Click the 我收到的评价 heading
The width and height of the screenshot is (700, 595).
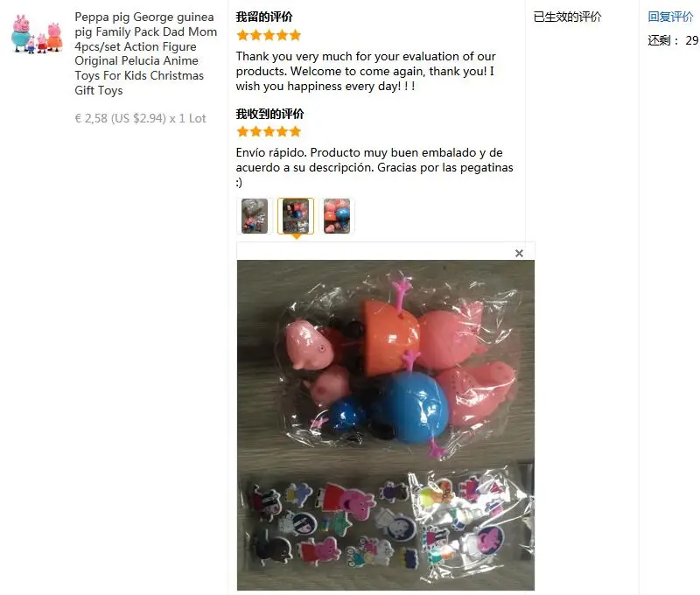pos(270,114)
